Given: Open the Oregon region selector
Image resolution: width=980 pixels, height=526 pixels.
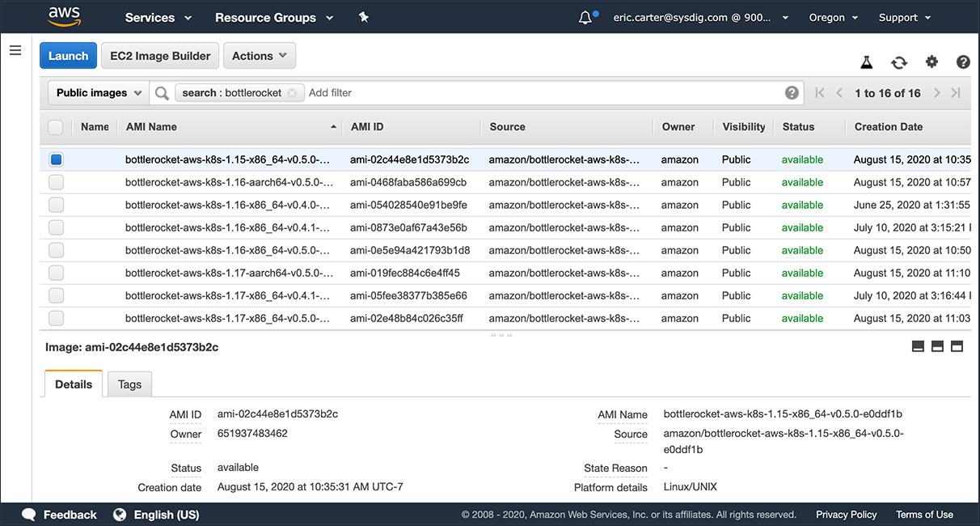Looking at the screenshot, I should [x=834, y=17].
